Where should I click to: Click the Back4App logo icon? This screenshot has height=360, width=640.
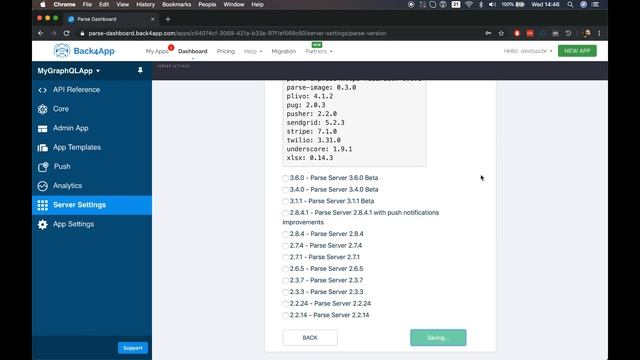(62, 51)
